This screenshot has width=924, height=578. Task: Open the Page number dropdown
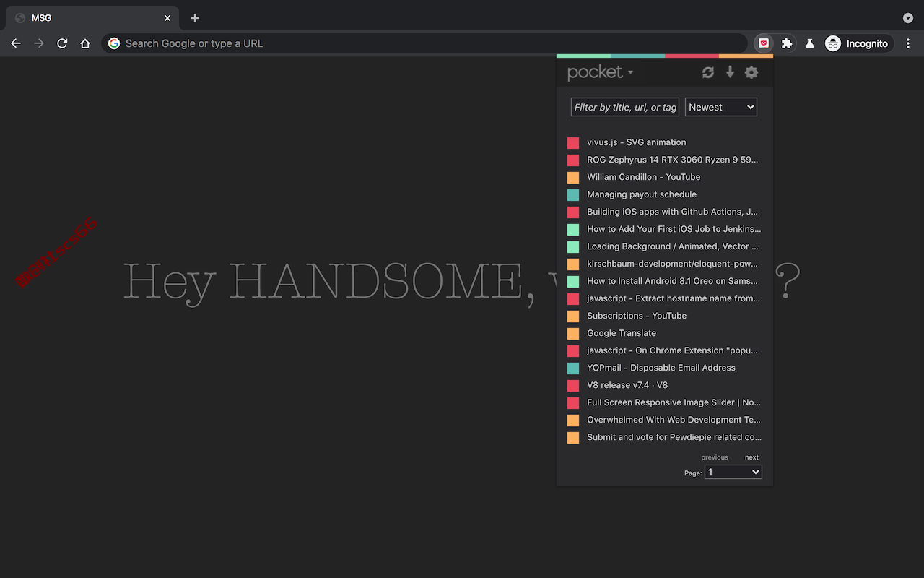[x=733, y=472]
